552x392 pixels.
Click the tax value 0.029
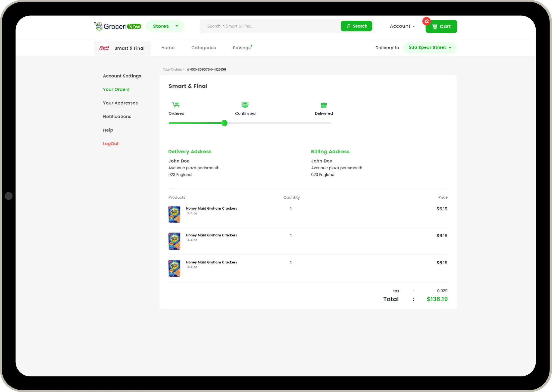[x=442, y=291]
